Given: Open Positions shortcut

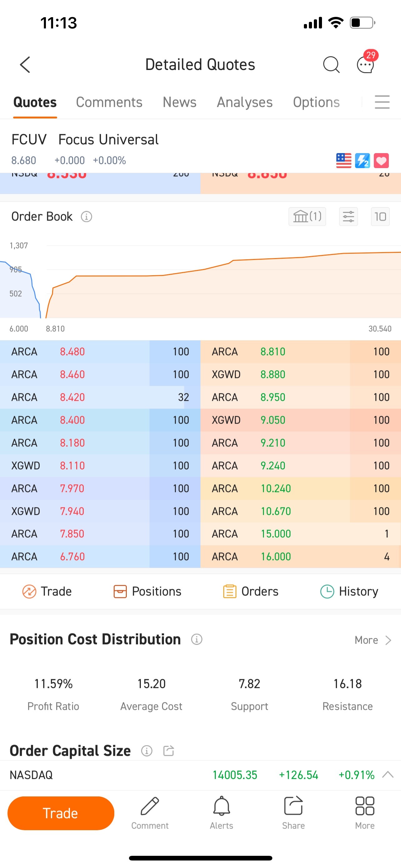Looking at the screenshot, I should pos(147,592).
